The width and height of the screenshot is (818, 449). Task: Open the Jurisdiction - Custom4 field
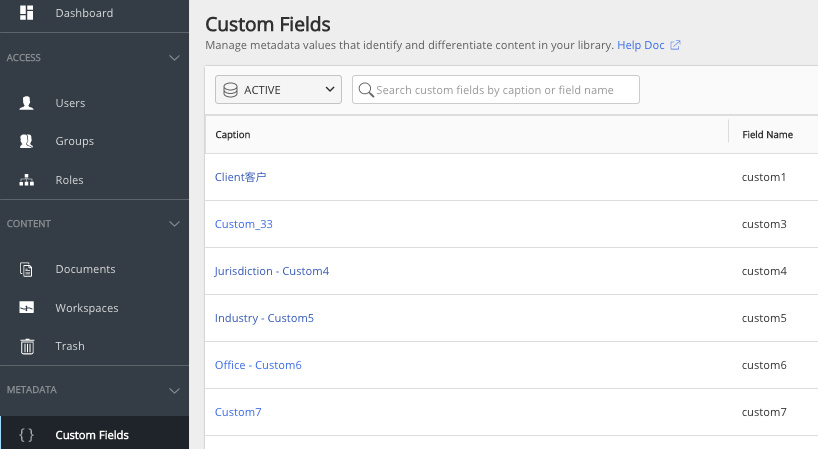tap(272, 271)
